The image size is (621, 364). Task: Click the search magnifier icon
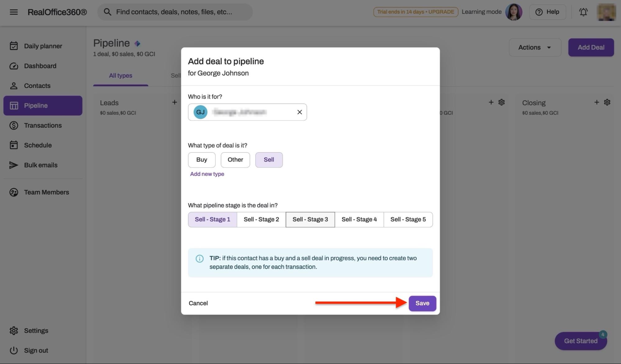[x=107, y=12]
